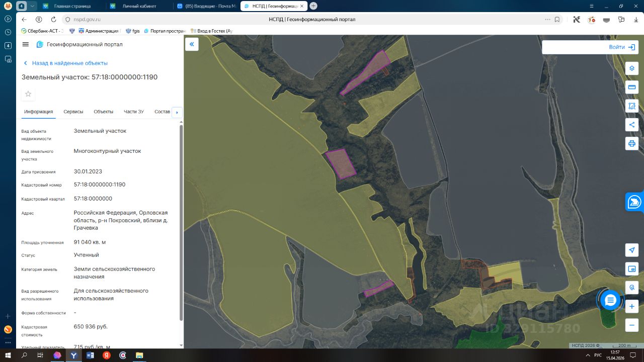The height and width of the screenshot is (362, 644).
Task: Click the РУС language indicator in tray
Action: [598, 355]
